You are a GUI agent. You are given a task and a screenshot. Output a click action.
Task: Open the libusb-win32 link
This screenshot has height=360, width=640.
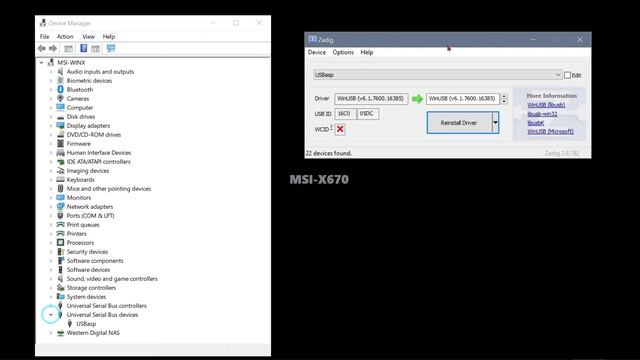pos(542,114)
